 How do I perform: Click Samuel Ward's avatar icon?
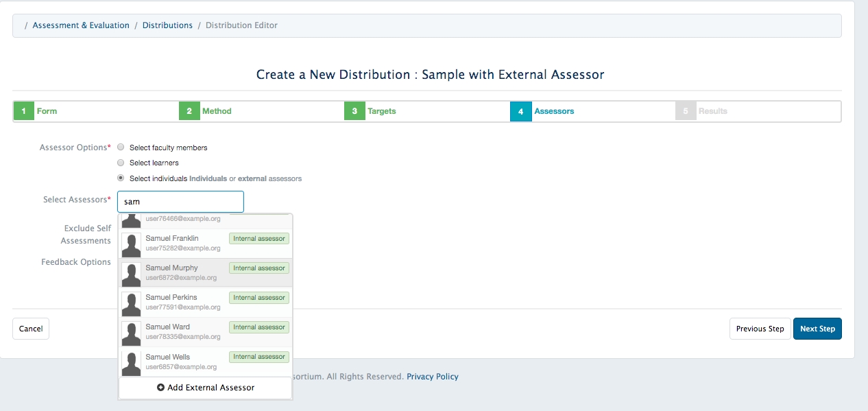tap(131, 333)
